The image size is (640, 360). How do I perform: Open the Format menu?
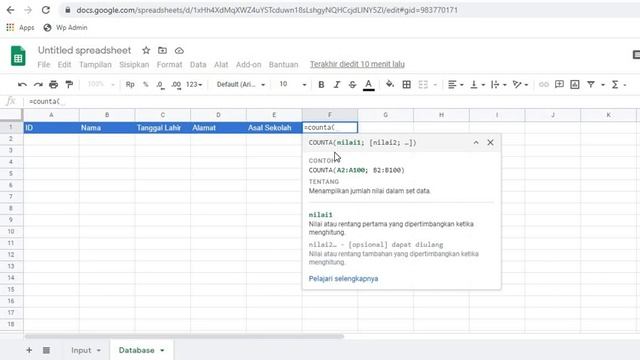pos(169,64)
